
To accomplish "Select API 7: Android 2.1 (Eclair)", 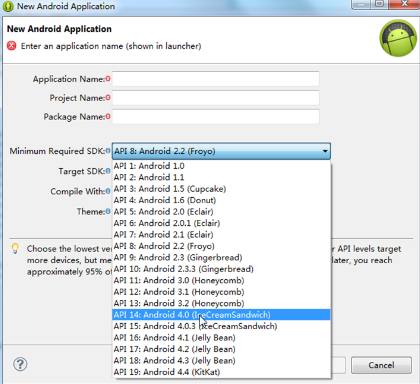I will pos(221,235).
